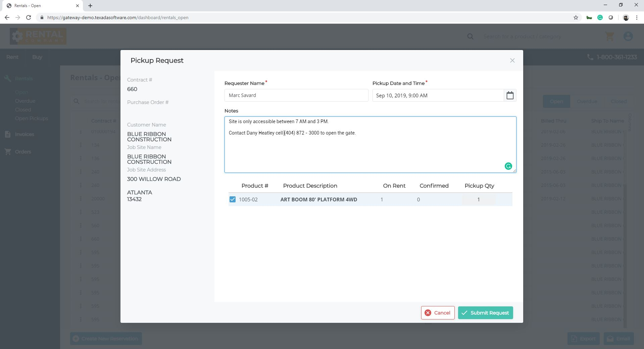Click the Grammarly icon inside the Notes box
The height and width of the screenshot is (349, 644).
(508, 166)
